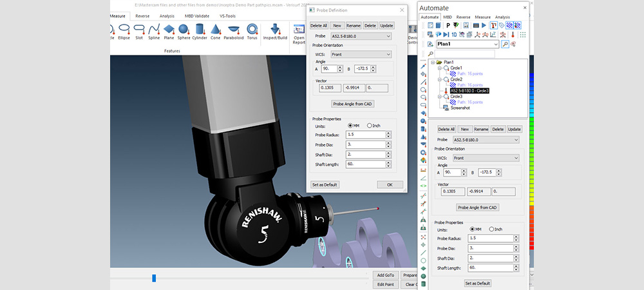644x290 pixels.
Task: Select the Sphere feature tool
Action: 184,32
